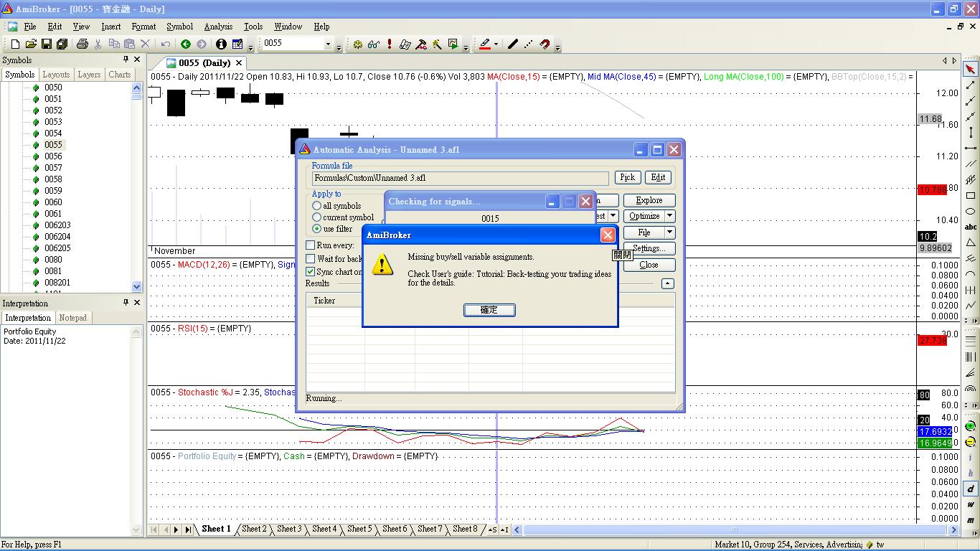The width and height of the screenshot is (980, 551).
Task: Select the 'all symbols' radio button
Action: (x=316, y=206)
